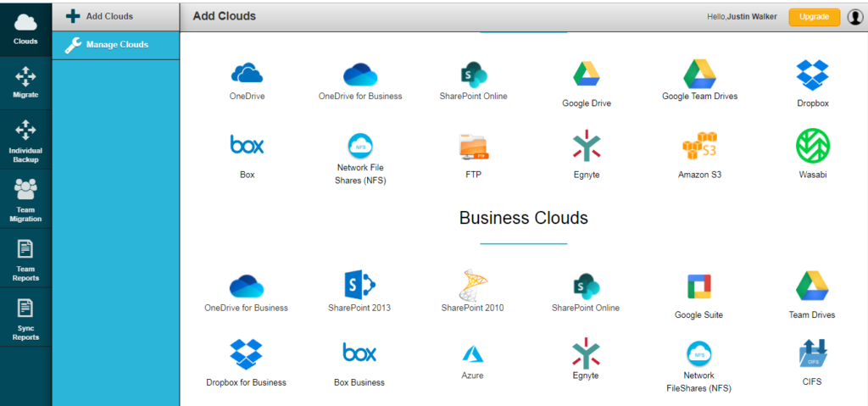
Task: Pick SharePoint Online in the top section
Action: [473, 75]
